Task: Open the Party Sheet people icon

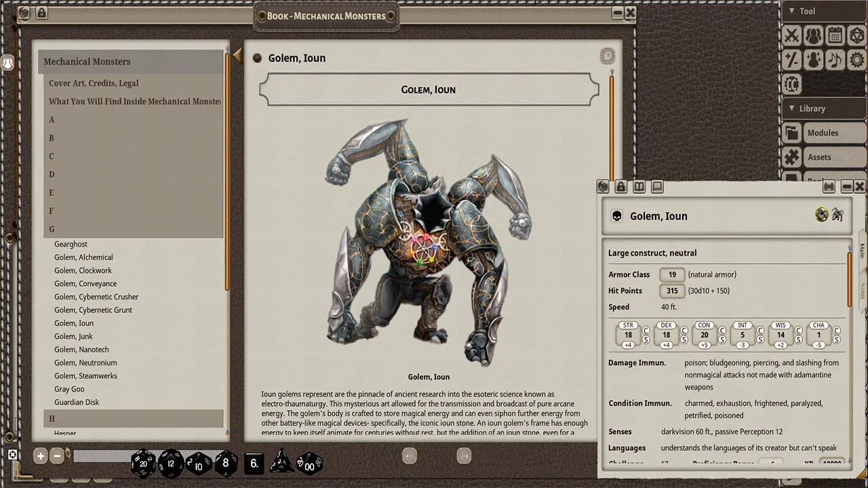Action: pos(813,35)
